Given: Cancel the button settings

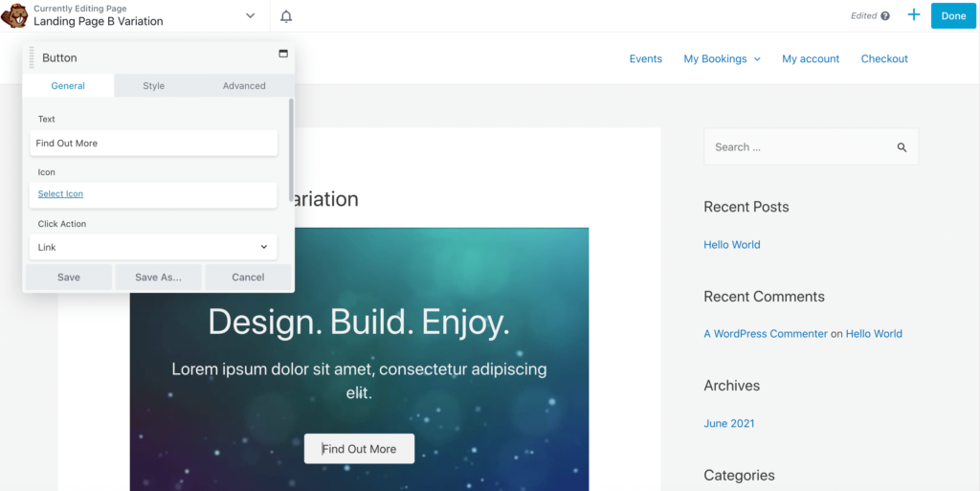Looking at the screenshot, I should 248,278.
